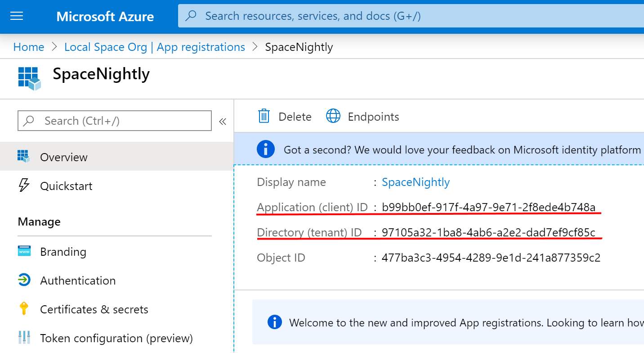Viewport: 644px width, 353px height.
Task: Select the Overview grid icon
Action: click(24, 156)
